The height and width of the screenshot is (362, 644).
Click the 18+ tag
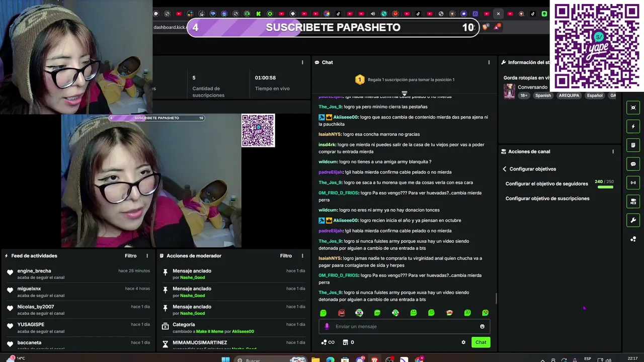click(x=524, y=96)
